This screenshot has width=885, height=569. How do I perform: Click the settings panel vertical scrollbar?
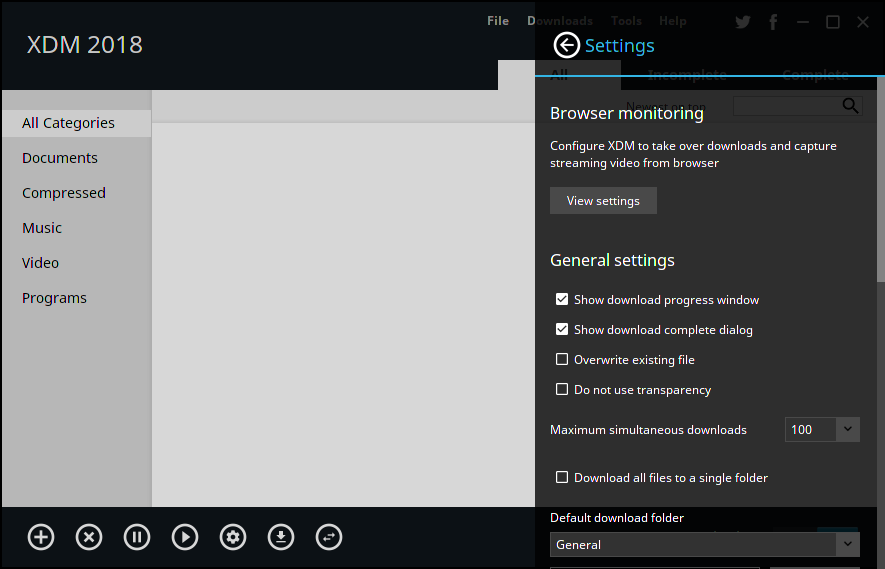coord(880,179)
